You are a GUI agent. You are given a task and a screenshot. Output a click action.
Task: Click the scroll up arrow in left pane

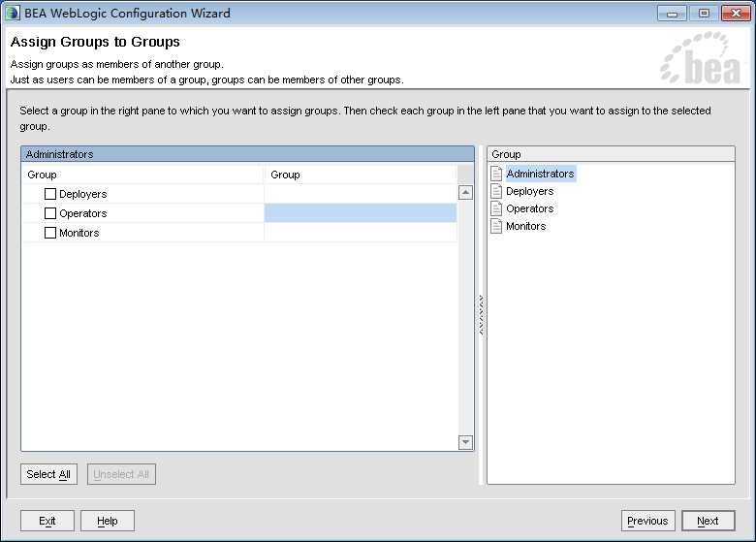[x=465, y=193]
